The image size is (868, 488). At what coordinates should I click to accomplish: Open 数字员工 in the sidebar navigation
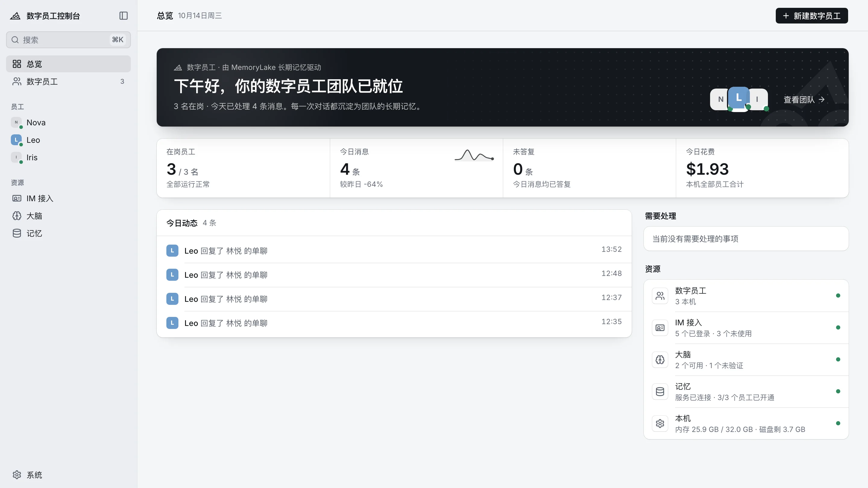[x=68, y=82]
